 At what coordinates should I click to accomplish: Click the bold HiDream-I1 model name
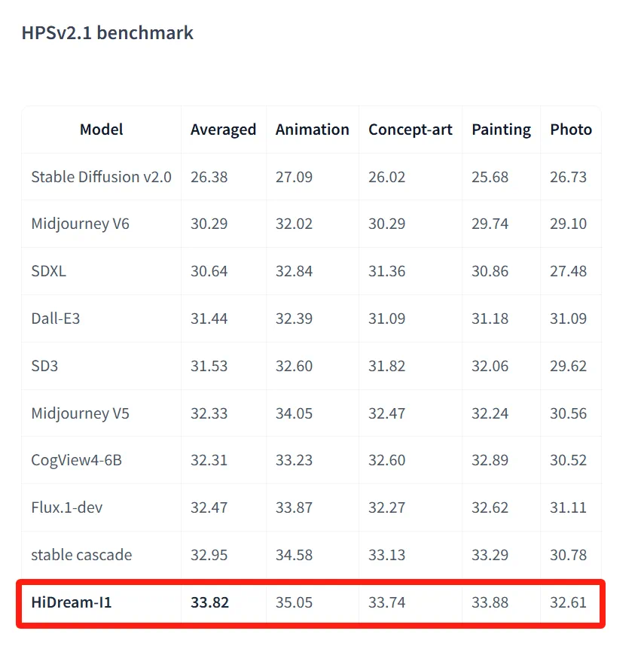(x=71, y=602)
